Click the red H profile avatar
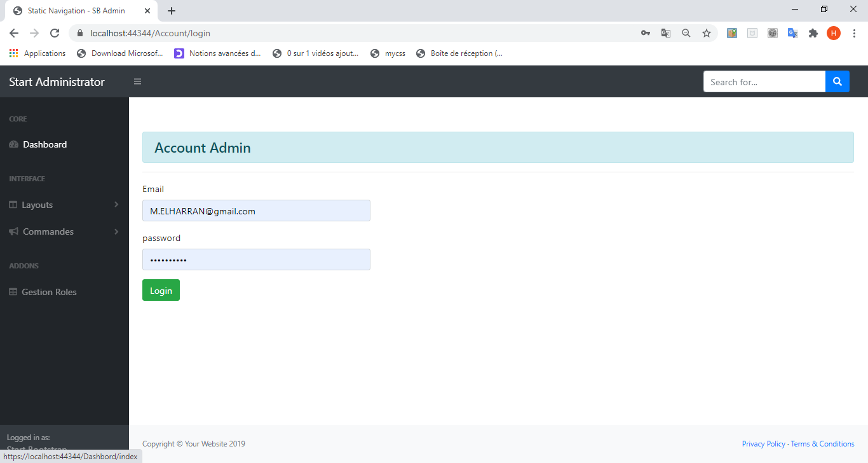Screen dimensions: 868x463 pos(834,33)
